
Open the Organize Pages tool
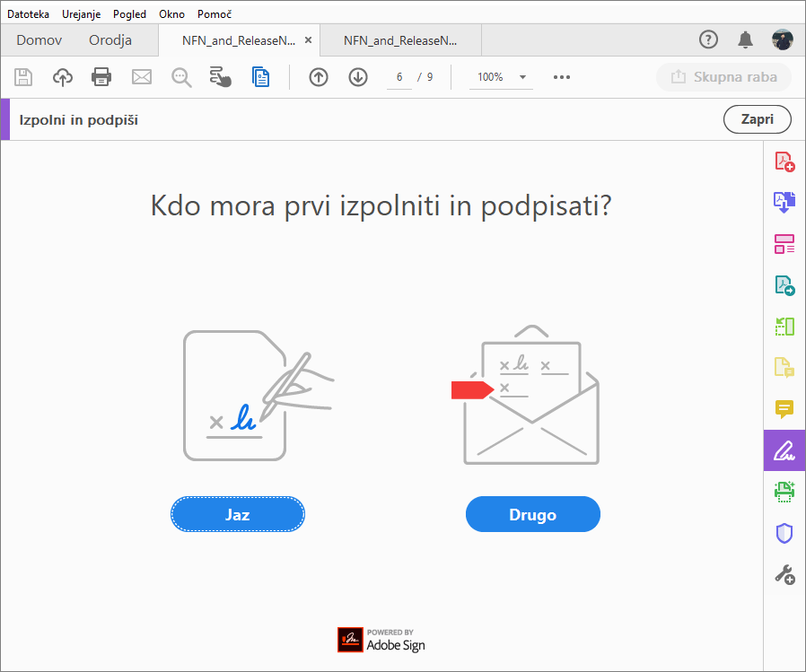pos(784,327)
